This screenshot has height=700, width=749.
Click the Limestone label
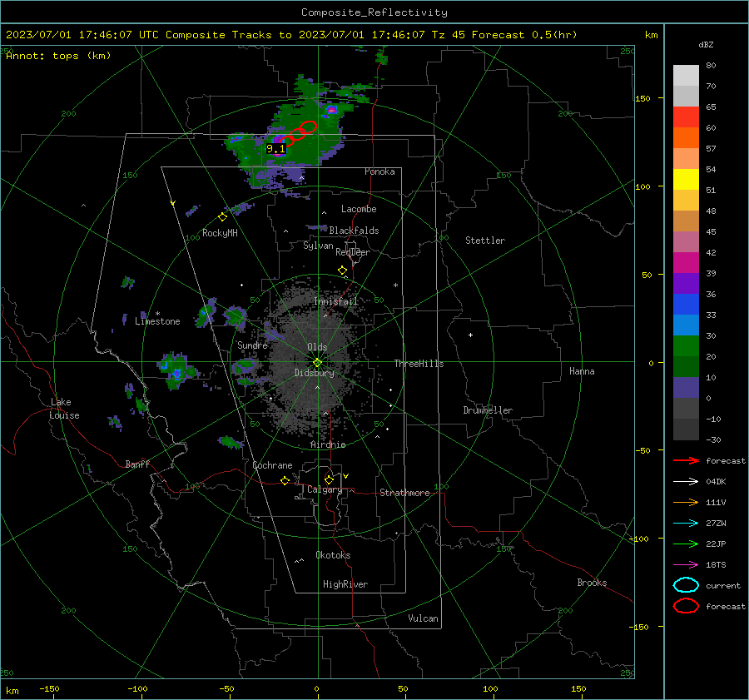point(157,321)
